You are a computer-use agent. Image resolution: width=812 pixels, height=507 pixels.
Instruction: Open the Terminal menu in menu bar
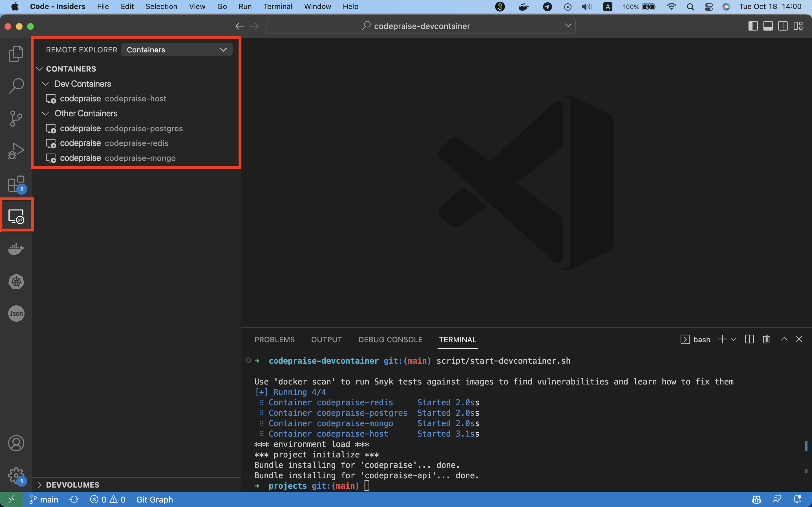coord(277,6)
